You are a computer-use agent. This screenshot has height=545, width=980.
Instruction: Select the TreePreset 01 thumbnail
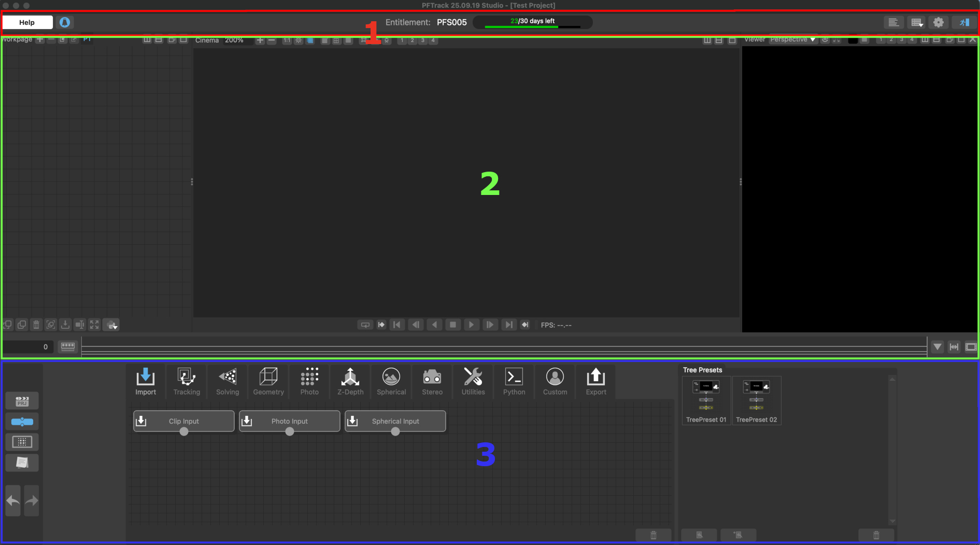coord(706,399)
